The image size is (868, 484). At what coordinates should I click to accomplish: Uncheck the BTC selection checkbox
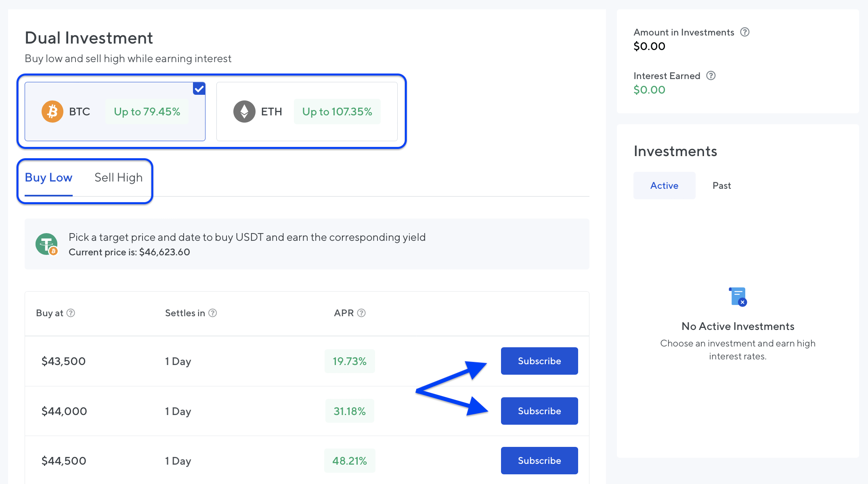click(199, 88)
